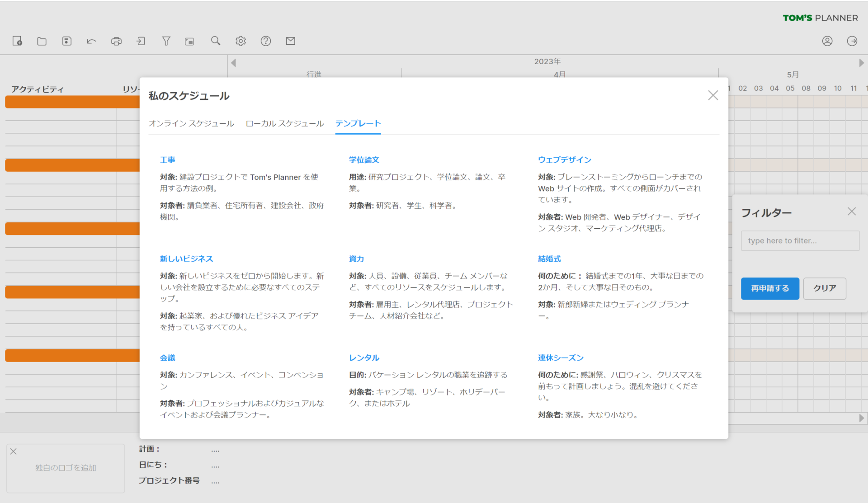Click the クリア button
Viewport: 868px width, 503px height.
pos(825,288)
